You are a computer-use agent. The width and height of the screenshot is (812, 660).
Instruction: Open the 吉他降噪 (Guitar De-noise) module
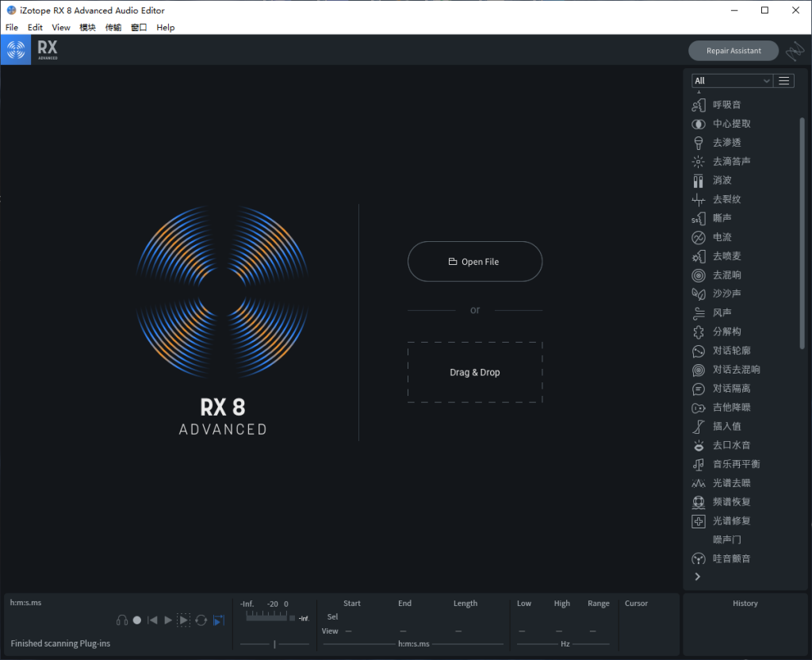pyautogui.click(x=722, y=408)
